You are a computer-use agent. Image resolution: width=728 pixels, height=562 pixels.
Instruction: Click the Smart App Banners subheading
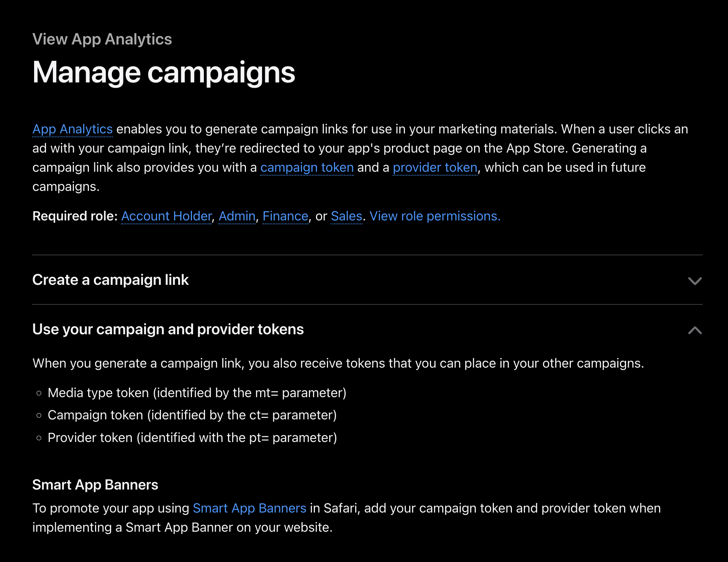95,485
